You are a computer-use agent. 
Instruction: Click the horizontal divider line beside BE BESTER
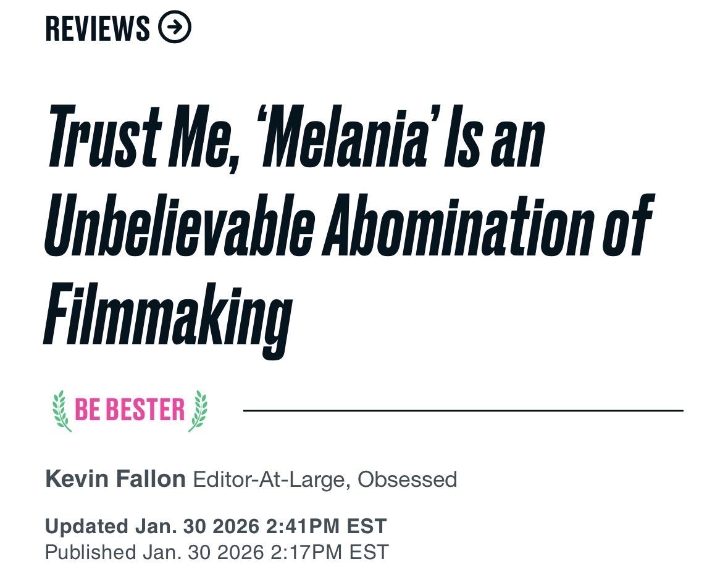pyautogui.click(x=463, y=410)
